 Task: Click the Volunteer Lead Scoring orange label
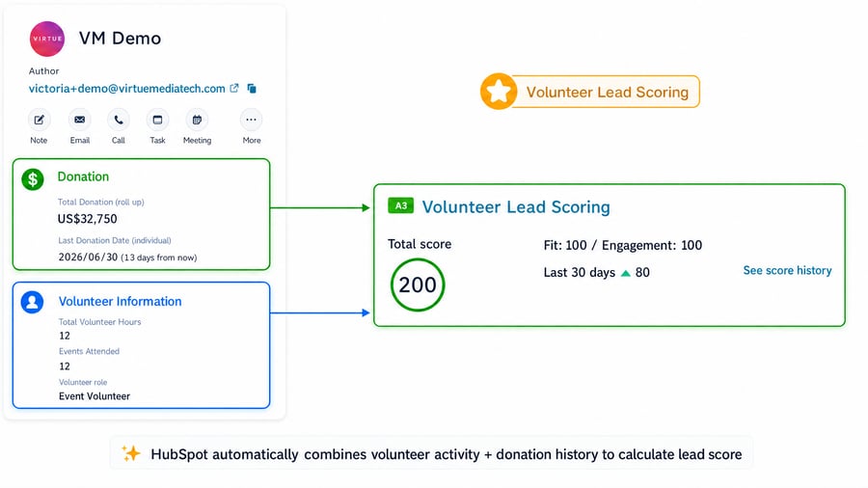pyautogui.click(x=607, y=92)
